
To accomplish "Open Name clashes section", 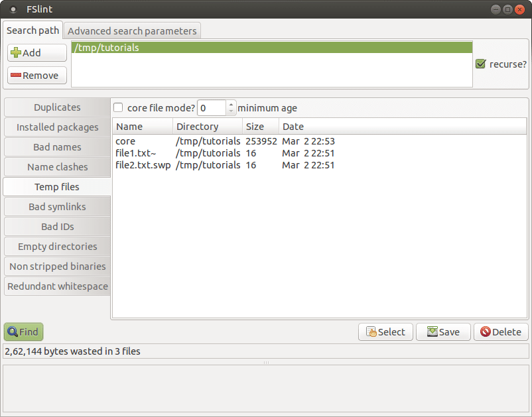I will click(57, 167).
